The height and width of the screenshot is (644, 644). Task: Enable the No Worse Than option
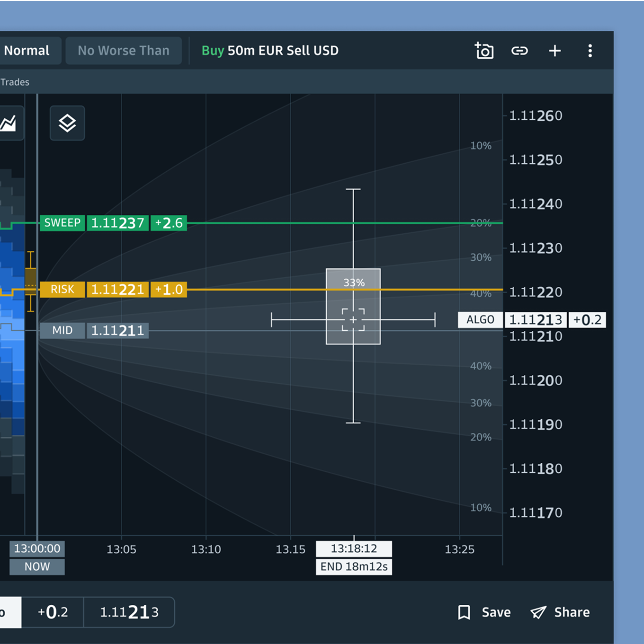point(124,51)
